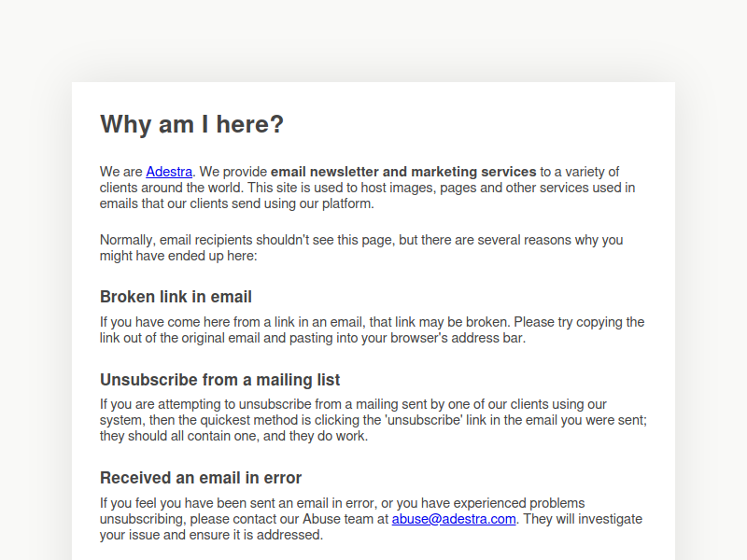The width and height of the screenshot is (747, 560).
Task: Click the "Why am I here?" heading
Action: pos(192,124)
